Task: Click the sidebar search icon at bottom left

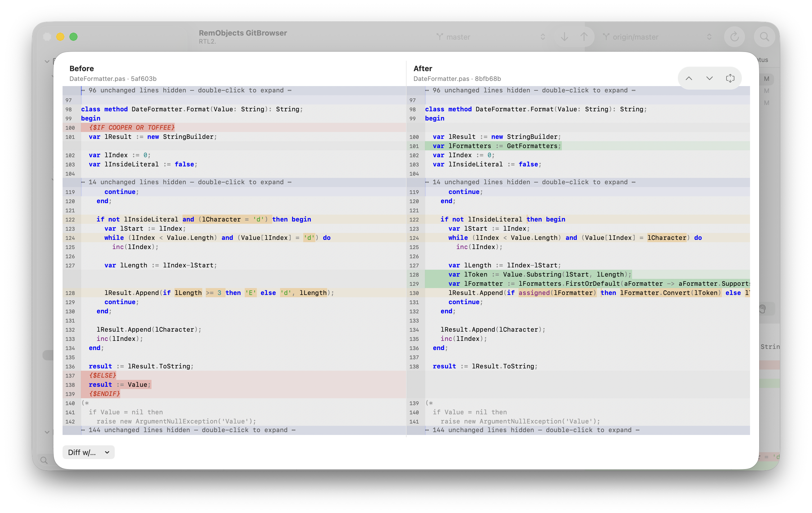Action: pyautogui.click(x=44, y=460)
